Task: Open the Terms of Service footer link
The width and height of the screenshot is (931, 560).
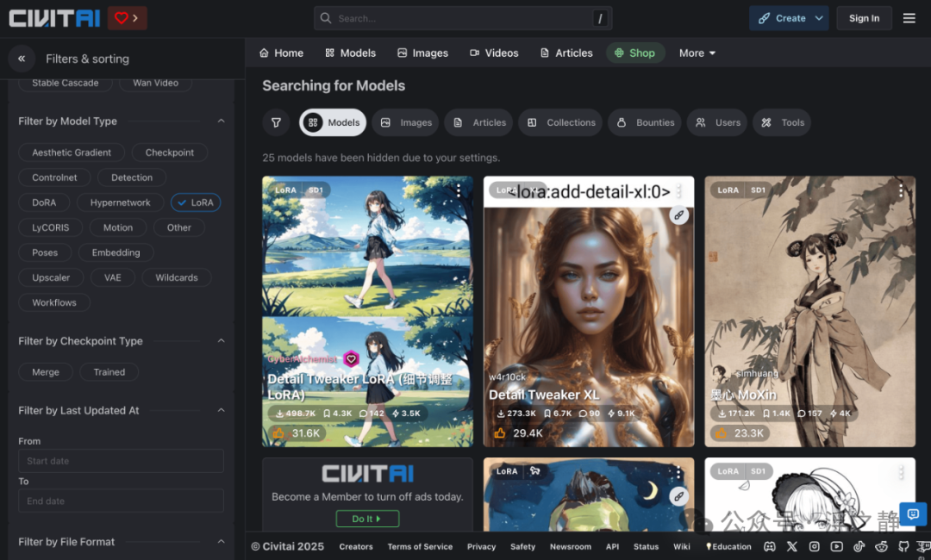Action: coord(420,546)
